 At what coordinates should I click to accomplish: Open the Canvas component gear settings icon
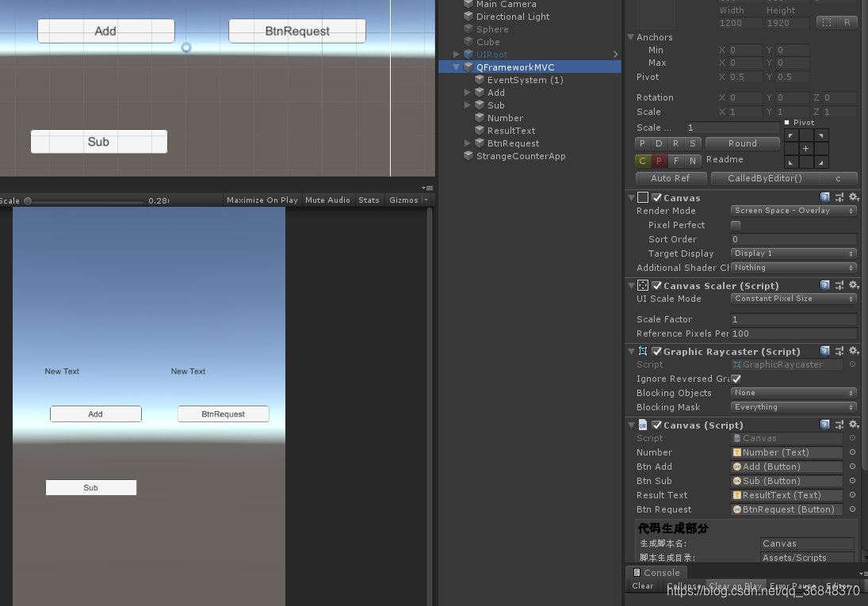coord(853,197)
